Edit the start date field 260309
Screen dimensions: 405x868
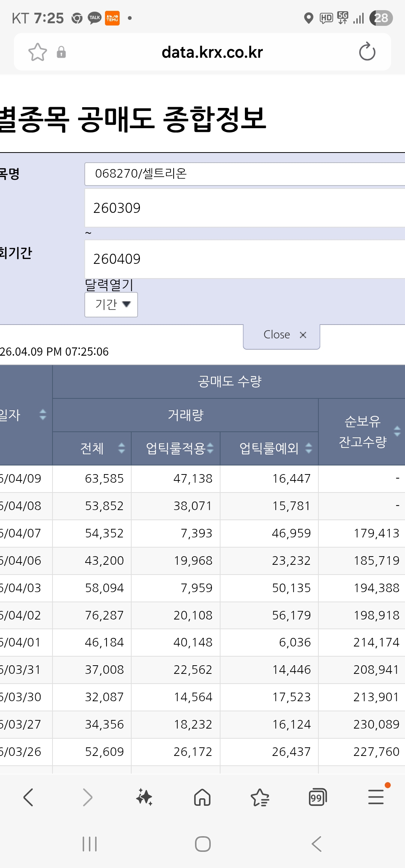coord(244,208)
